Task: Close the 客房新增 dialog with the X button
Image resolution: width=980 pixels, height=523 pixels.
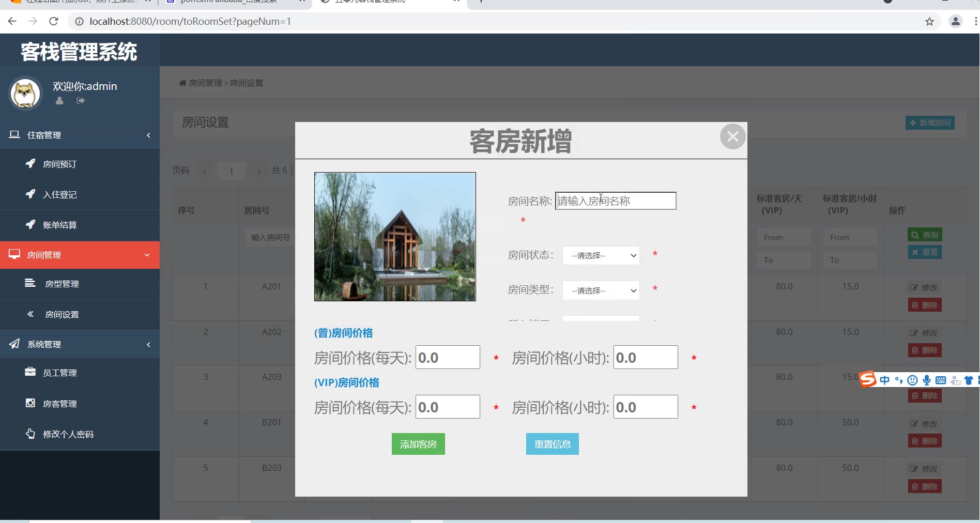Action: tap(732, 136)
